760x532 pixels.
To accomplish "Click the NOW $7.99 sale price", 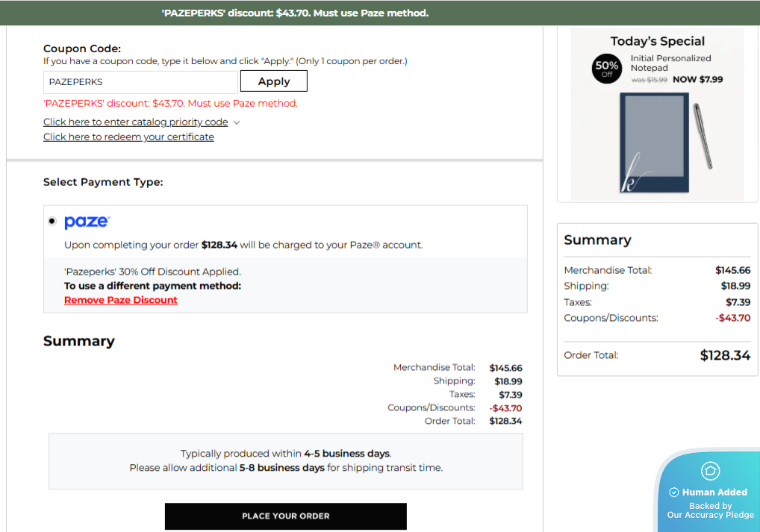I will tap(697, 79).
